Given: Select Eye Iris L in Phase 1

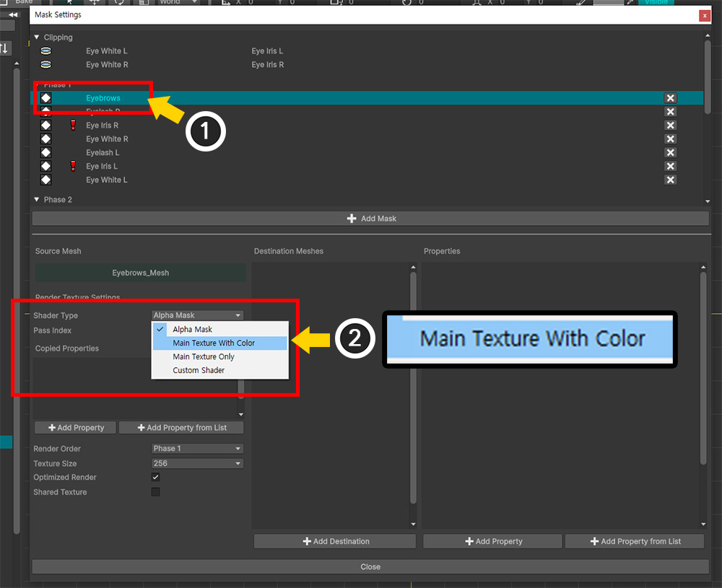Looking at the screenshot, I should tap(102, 166).
